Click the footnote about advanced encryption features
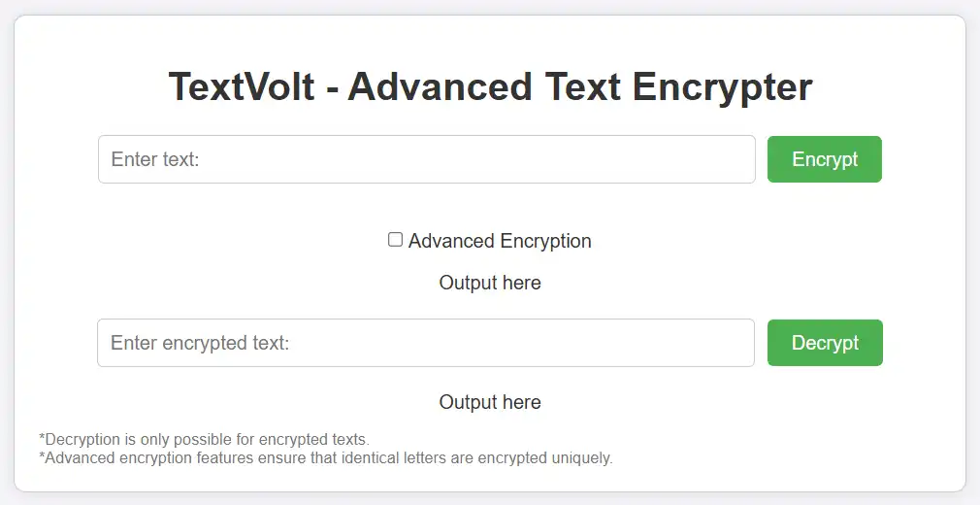 pos(326,457)
